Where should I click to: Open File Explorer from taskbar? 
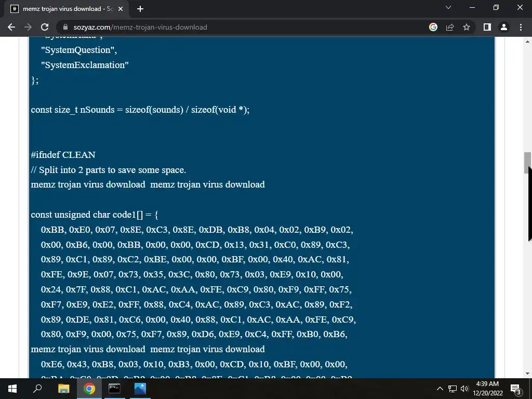63,389
